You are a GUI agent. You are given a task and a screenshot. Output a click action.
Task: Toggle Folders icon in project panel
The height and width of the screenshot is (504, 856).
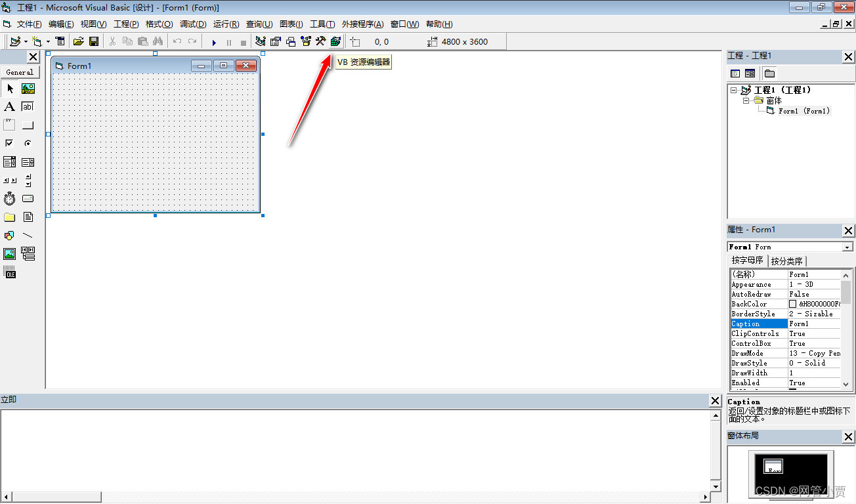(769, 73)
